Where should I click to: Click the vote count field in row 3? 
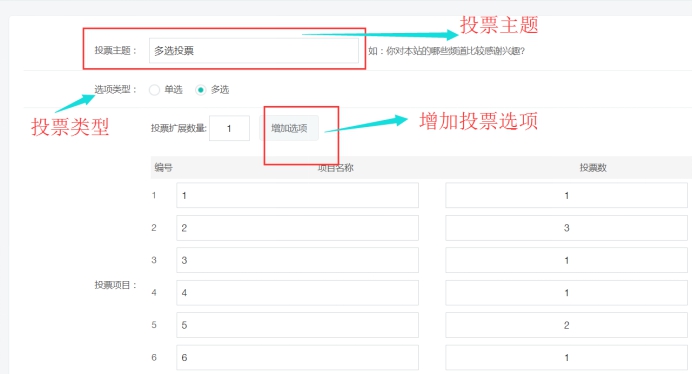(566, 260)
